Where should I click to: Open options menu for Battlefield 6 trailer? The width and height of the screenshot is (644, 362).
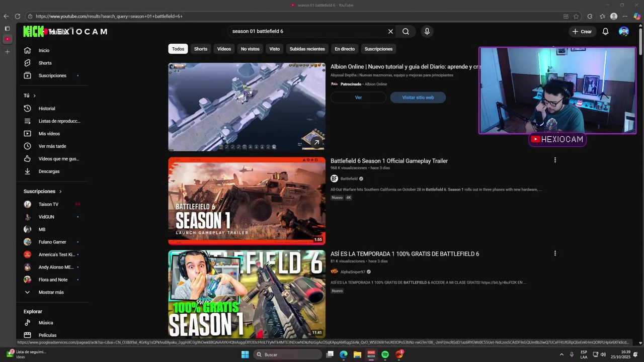coord(555,160)
